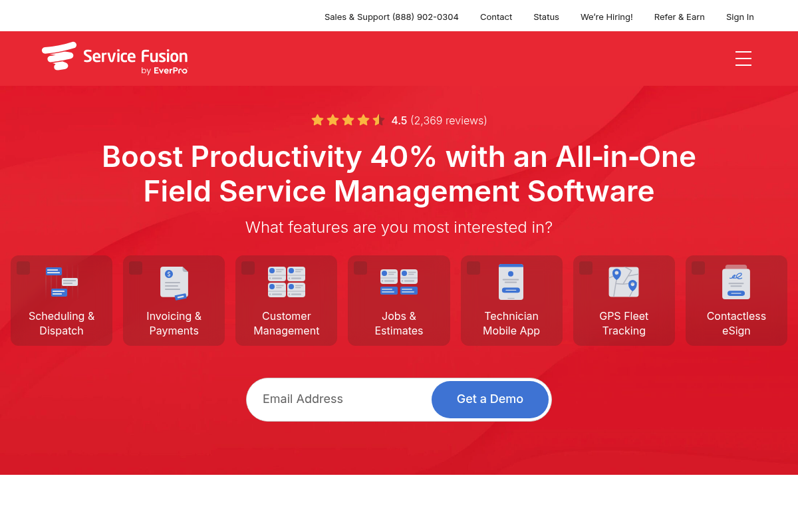Image resolution: width=798 pixels, height=532 pixels.
Task: Open the hamburger navigation menu
Action: (743, 59)
